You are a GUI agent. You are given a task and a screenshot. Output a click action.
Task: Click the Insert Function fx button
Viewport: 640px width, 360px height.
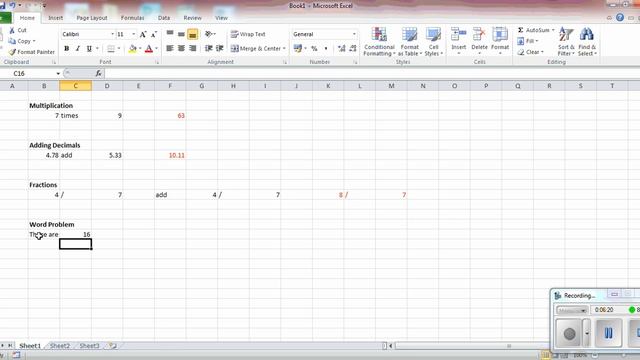click(98, 73)
